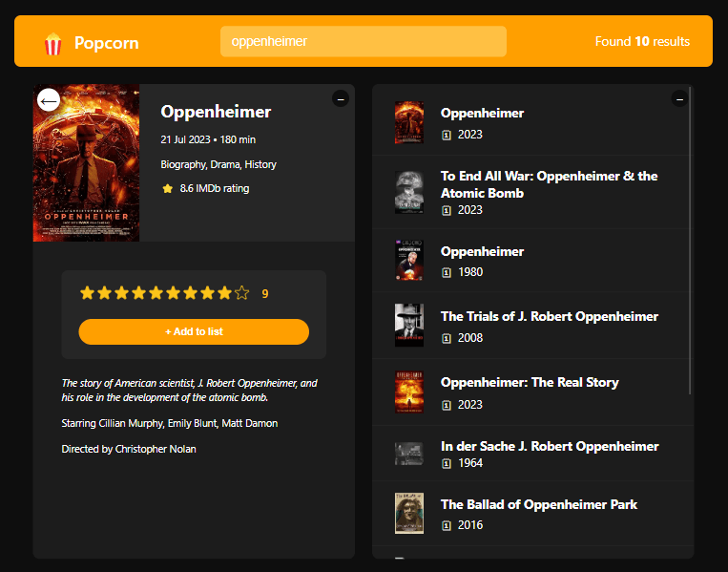
Task: Select the Oppenheimer 1980 result
Action: point(531,260)
